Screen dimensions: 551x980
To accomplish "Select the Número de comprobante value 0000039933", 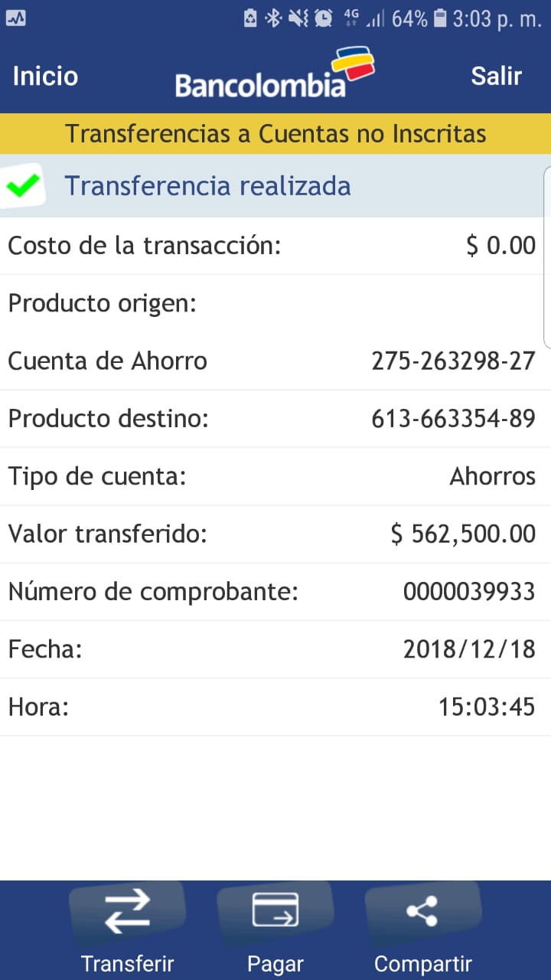I will click(469, 592).
